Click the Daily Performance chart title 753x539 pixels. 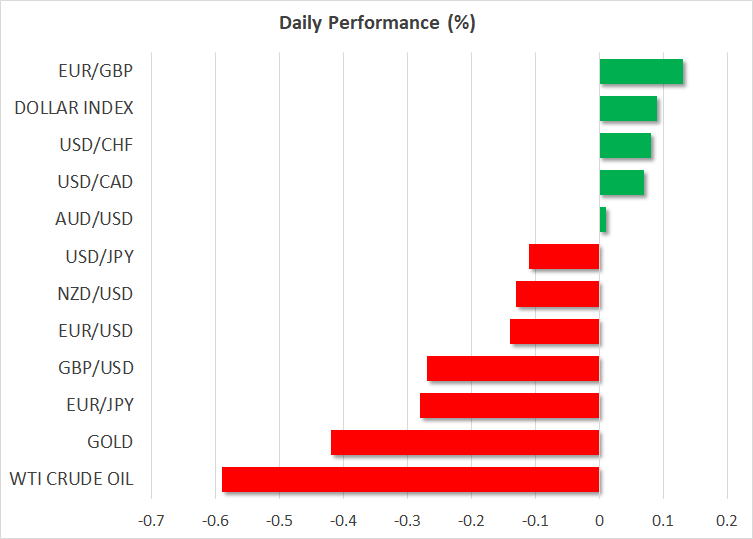(x=376, y=24)
